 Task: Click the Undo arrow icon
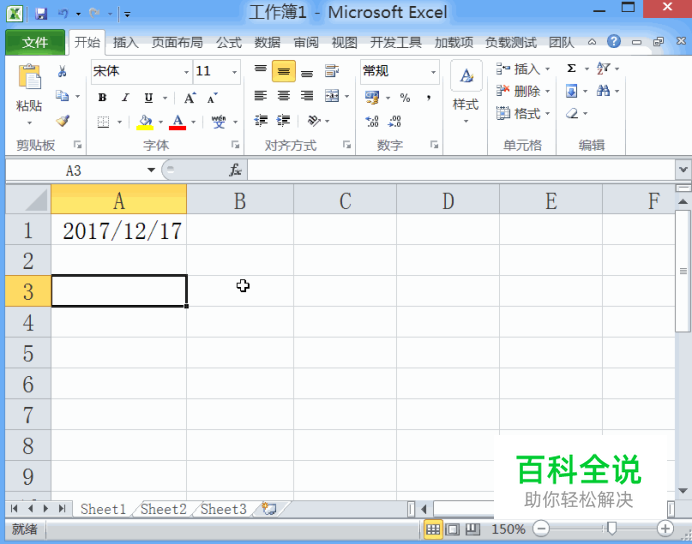[63, 14]
